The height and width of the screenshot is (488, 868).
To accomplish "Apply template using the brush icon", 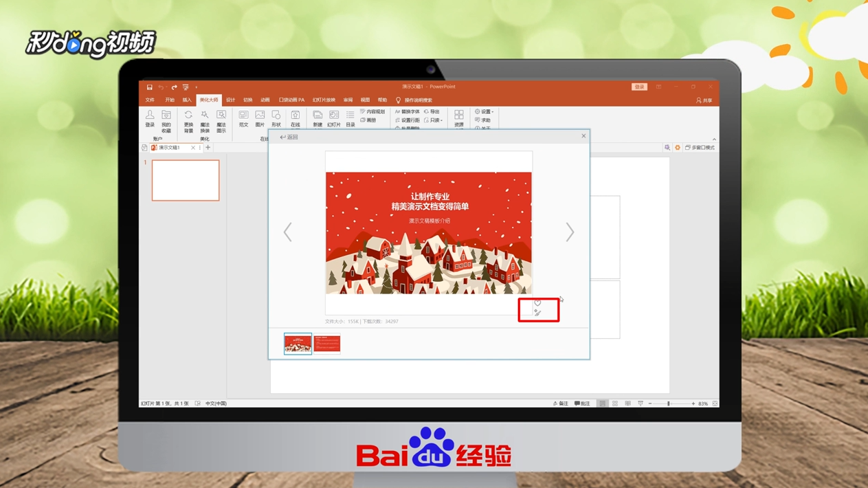I will point(537,313).
